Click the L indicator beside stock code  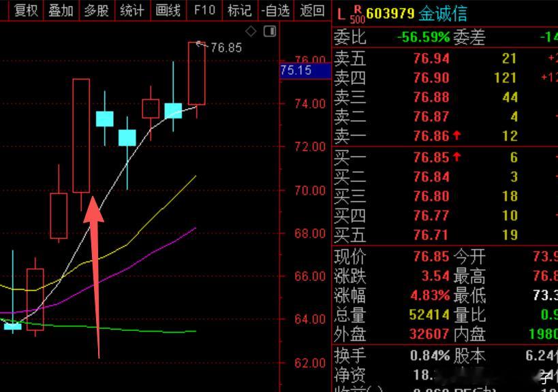pyautogui.click(x=341, y=14)
